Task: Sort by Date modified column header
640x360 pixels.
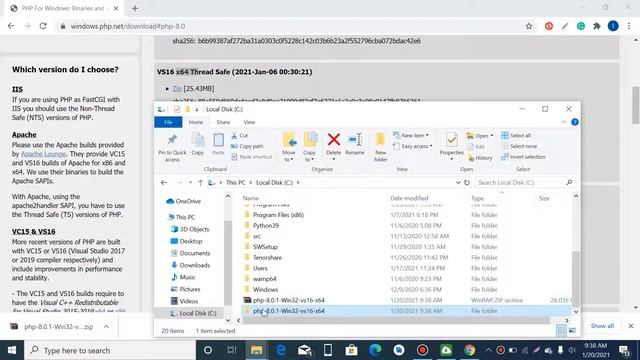Action: click(409, 198)
